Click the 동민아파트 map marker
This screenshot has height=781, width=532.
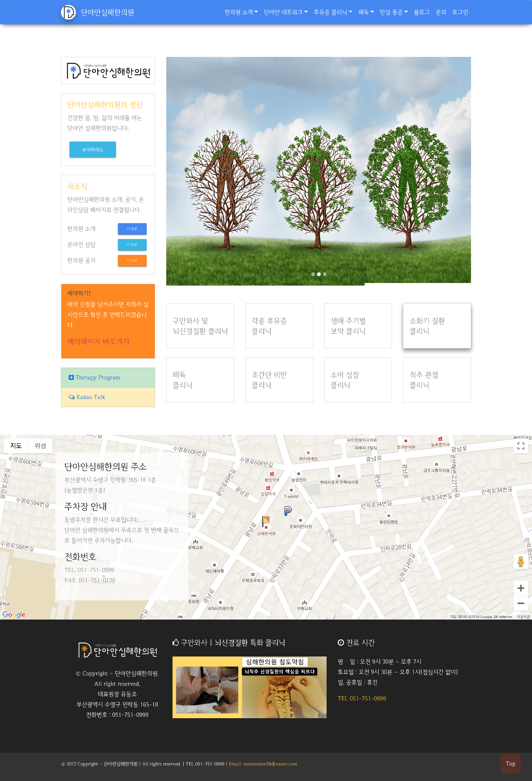[388, 516]
